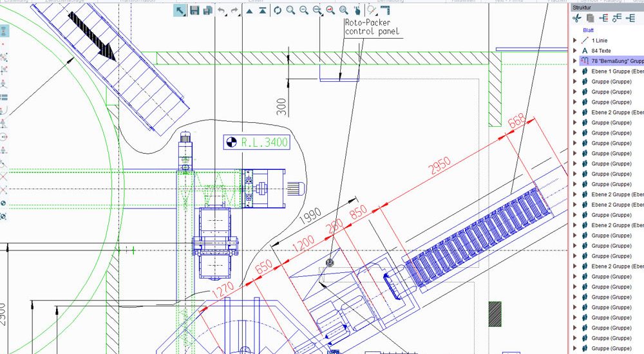Viewport: 644px width, 354px height.
Task: Click the up-triangle with top bar icon
Action: coord(263,10)
